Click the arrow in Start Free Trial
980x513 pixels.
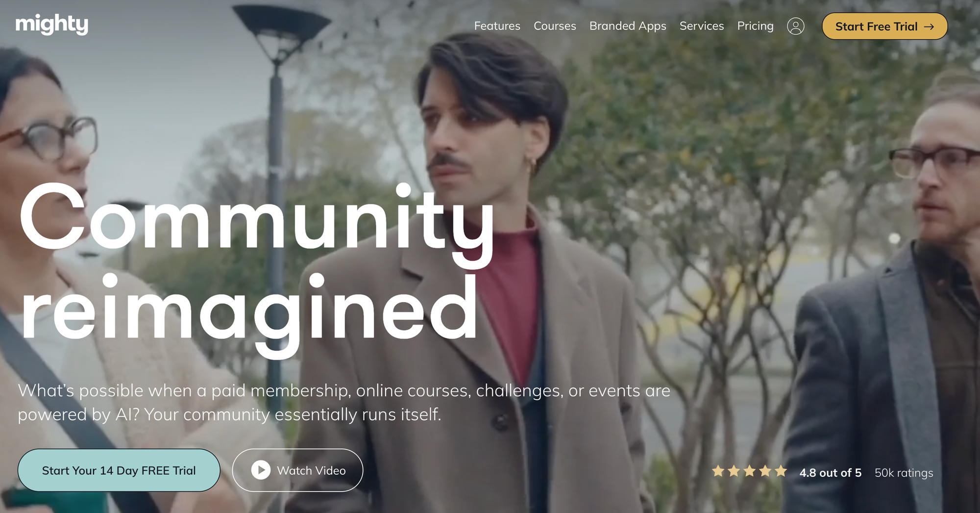[929, 26]
